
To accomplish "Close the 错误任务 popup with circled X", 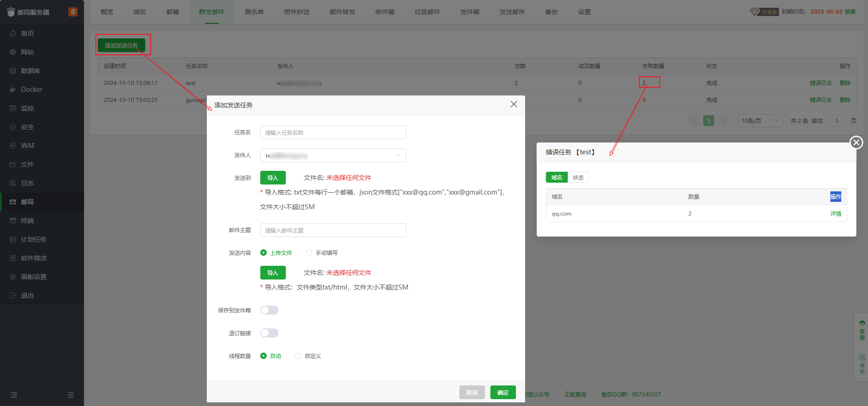I will [856, 142].
